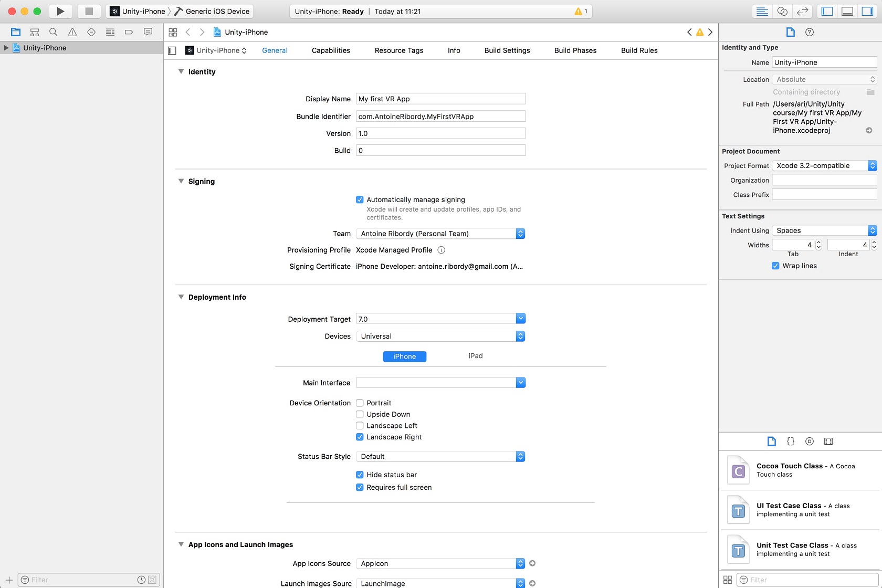
Task: Go forward in editor history
Action: coord(202,32)
